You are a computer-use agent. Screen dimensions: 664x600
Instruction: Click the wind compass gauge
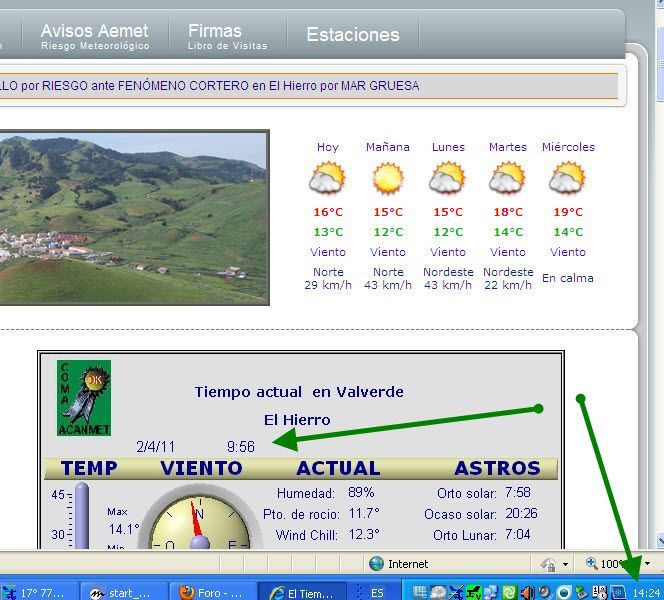tap(200, 518)
